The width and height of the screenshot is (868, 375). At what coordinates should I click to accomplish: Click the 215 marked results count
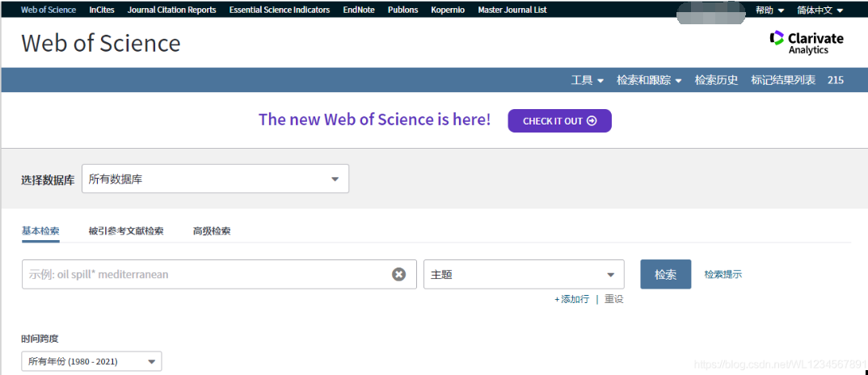click(x=836, y=80)
